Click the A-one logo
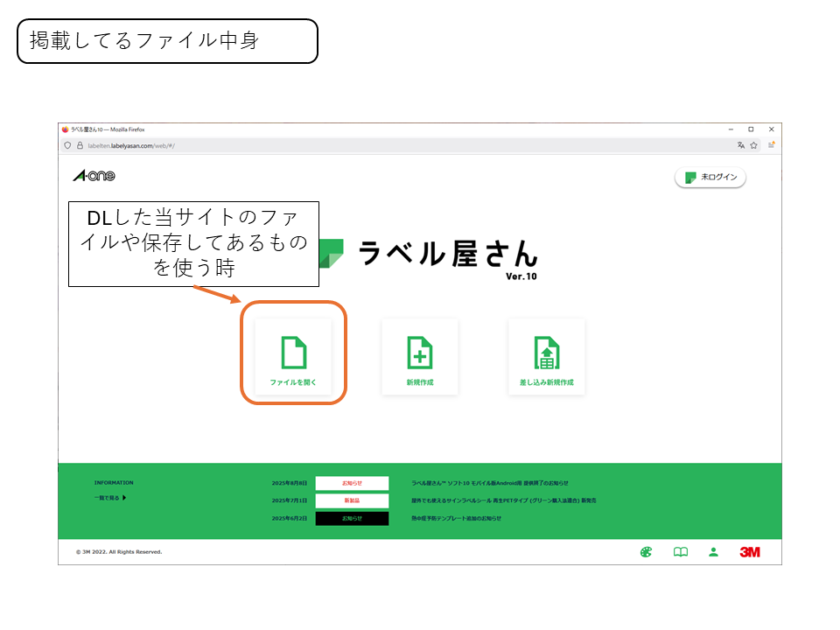The width and height of the screenshot is (840, 630). (x=94, y=177)
